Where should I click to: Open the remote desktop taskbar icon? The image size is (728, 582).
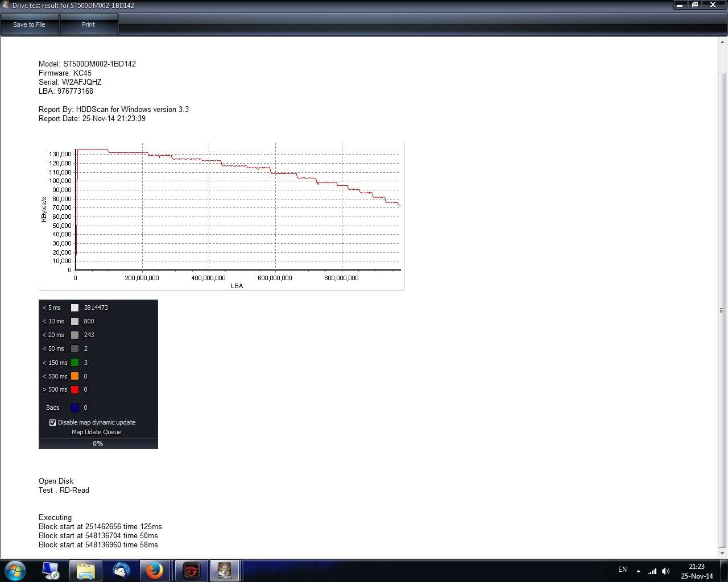coord(51,571)
